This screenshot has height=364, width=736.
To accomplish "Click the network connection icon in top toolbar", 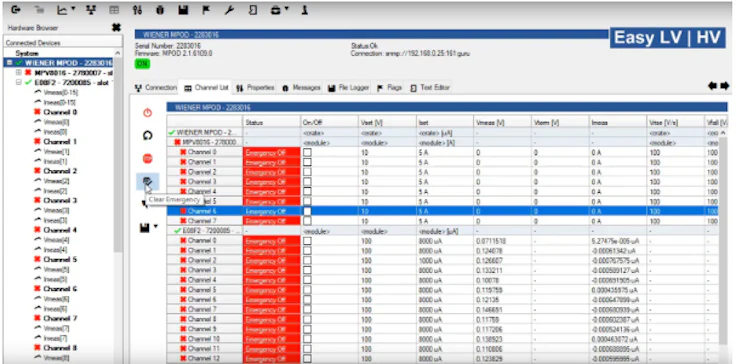I will tap(92, 10).
